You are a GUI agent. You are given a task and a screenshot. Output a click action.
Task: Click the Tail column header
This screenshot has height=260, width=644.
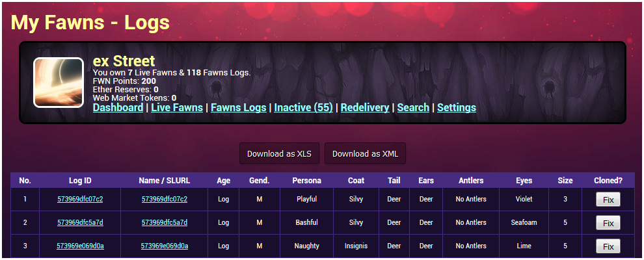click(394, 181)
